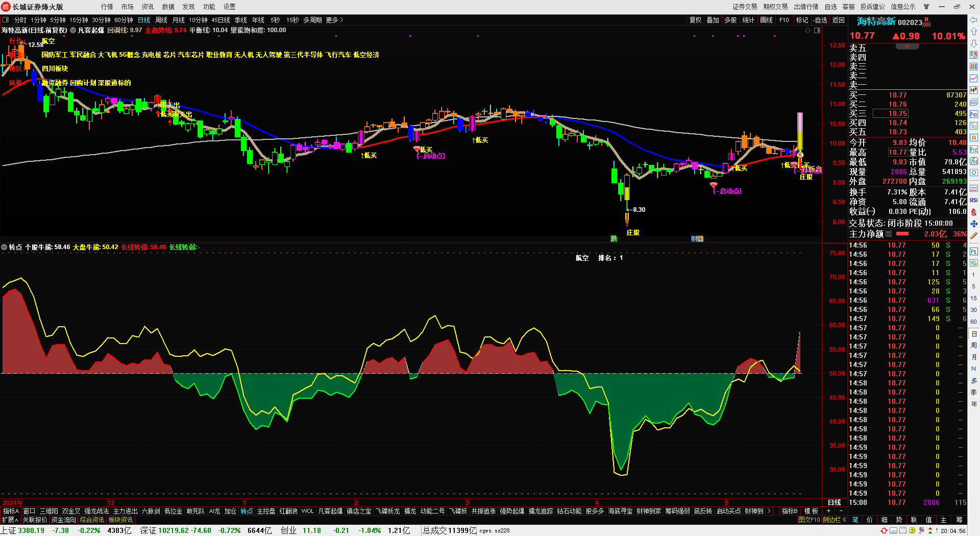Click the up arrow sidebar icon
980x536 pixels.
point(974,32)
